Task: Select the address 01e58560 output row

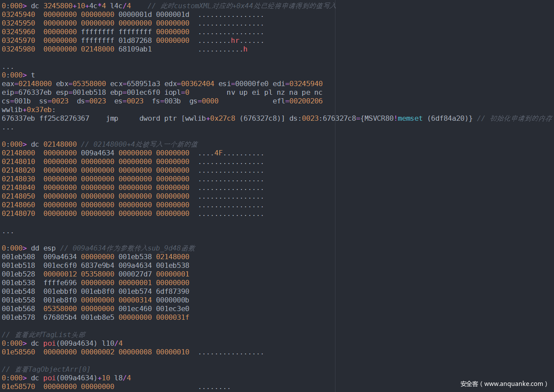Action: click(x=18, y=352)
